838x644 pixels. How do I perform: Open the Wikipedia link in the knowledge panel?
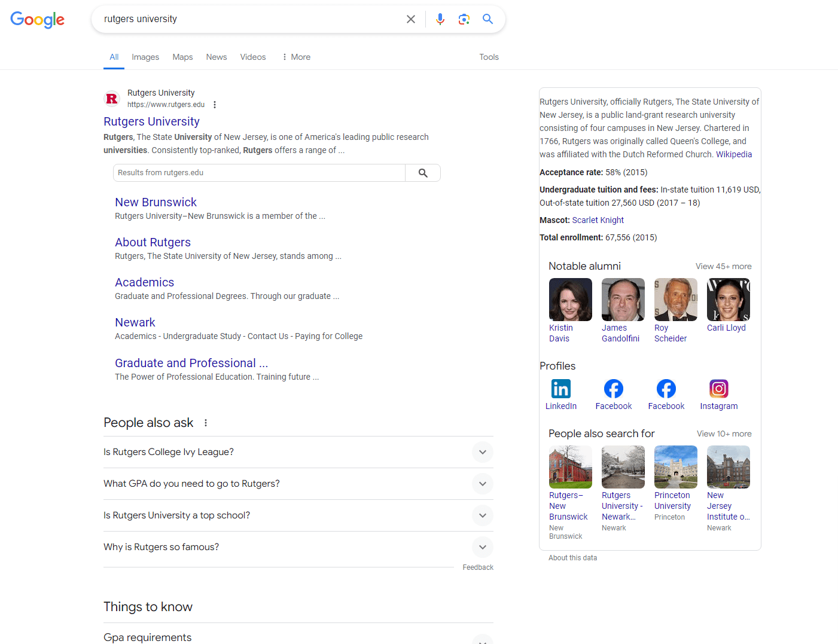point(734,154)
